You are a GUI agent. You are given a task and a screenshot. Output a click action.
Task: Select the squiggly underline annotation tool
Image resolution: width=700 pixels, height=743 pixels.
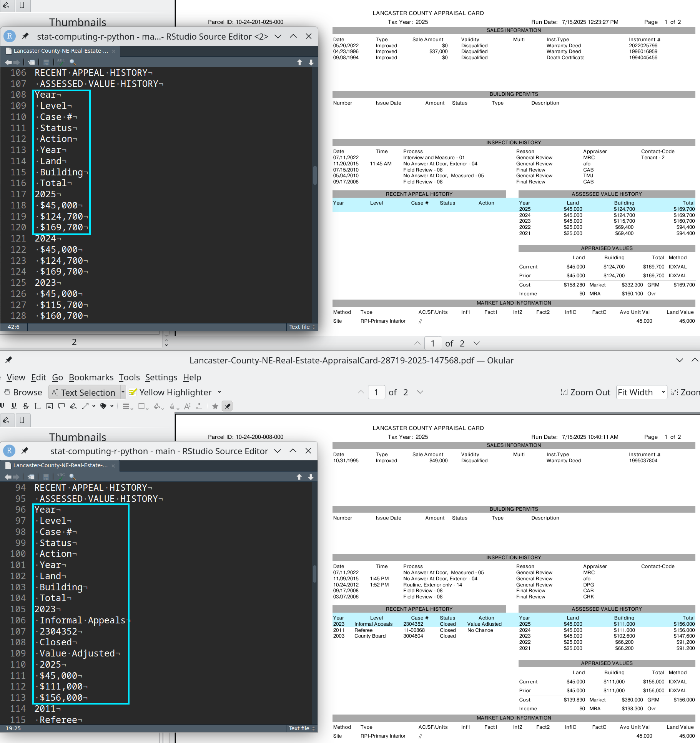click(x=14, y=406)
